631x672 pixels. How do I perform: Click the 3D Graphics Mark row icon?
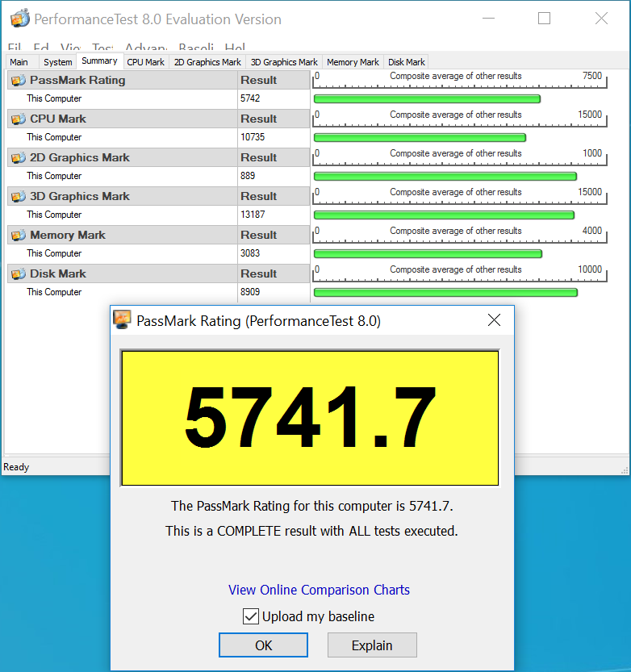click(x=19, y=196)
